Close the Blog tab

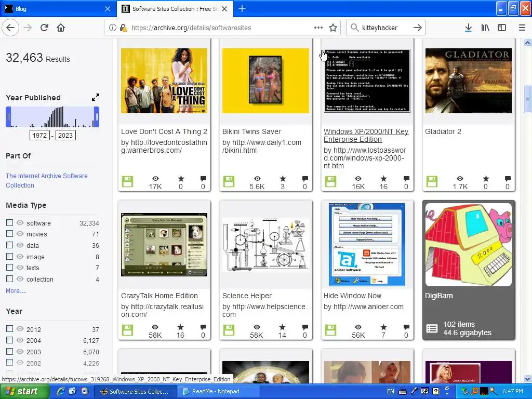click(108, 9)
